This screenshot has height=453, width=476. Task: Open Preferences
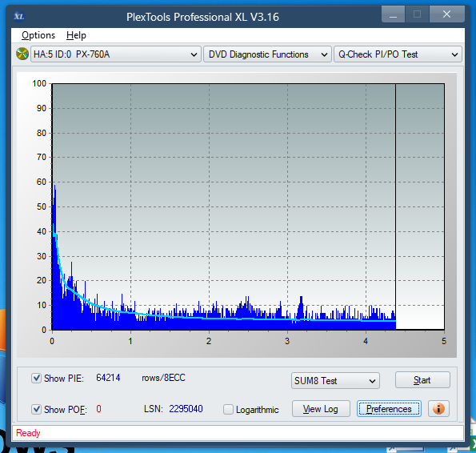(x=389, y=409)
